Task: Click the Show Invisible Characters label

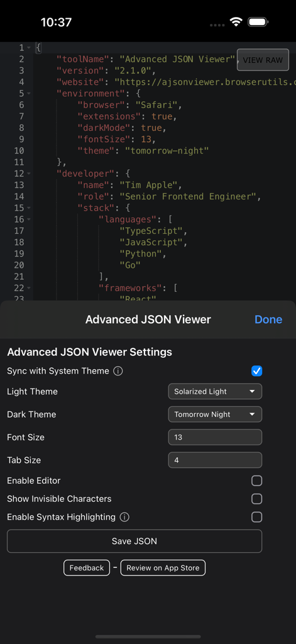Action: [x=59, y=499]
